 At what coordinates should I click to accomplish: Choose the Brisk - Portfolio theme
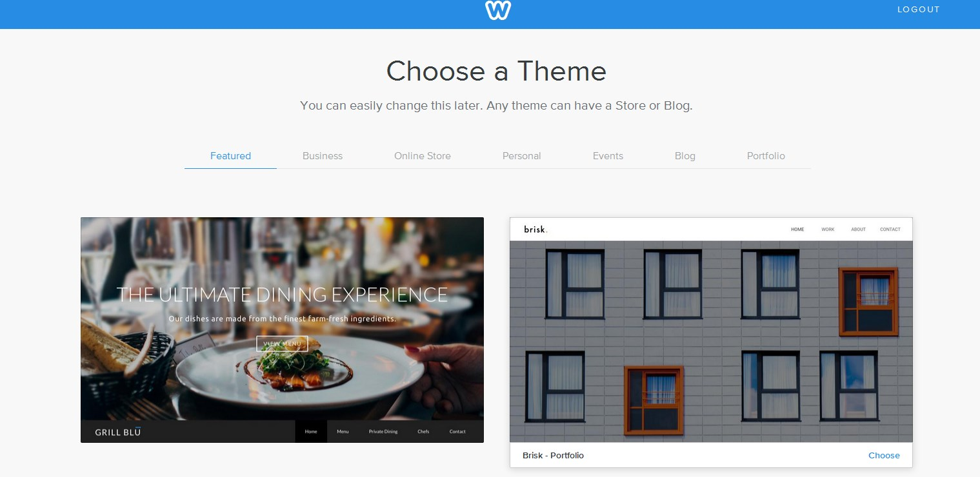point(884,456)
